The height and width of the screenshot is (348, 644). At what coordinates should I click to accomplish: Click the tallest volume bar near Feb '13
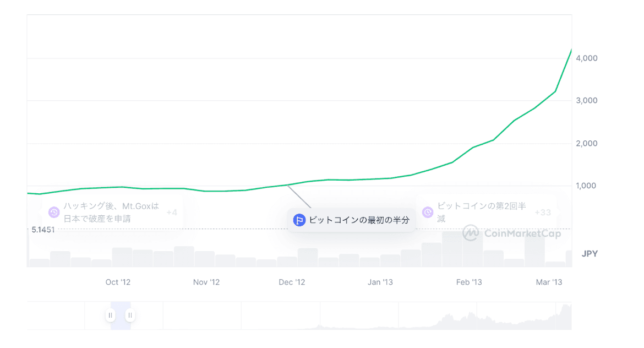pos(473,248)
